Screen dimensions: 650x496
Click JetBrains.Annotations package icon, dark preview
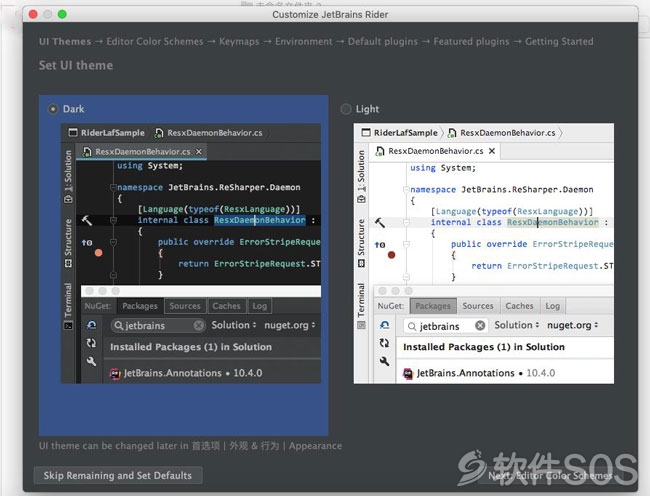coord(115,374)
